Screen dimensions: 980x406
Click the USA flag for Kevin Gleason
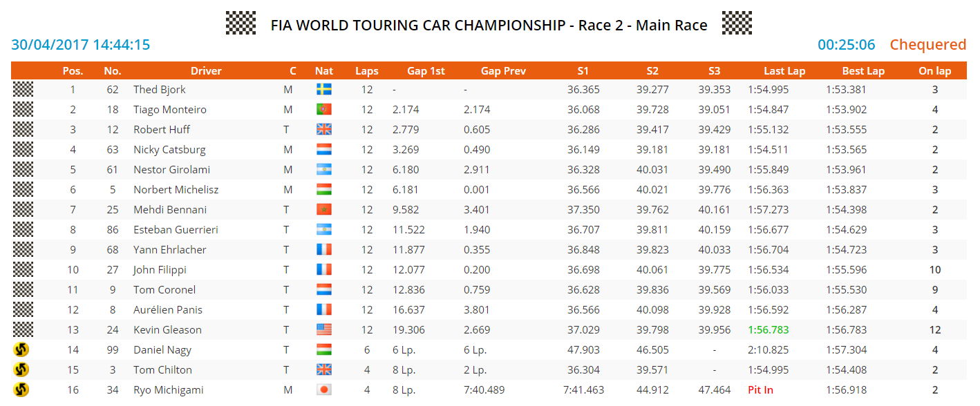pos(323,330)
